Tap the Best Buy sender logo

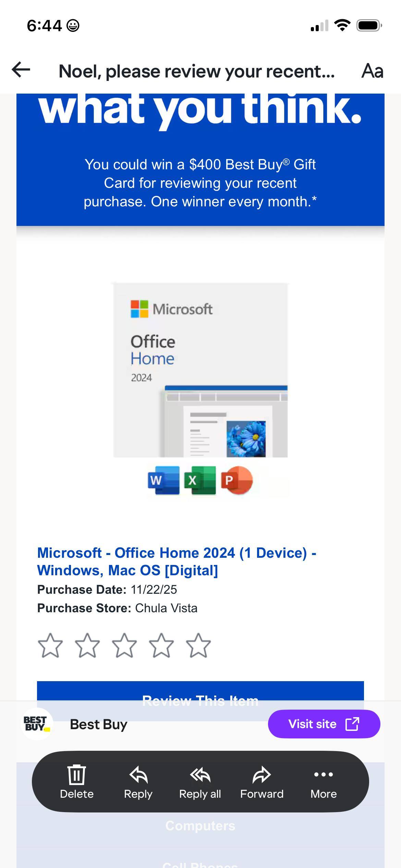click(37, 724)
